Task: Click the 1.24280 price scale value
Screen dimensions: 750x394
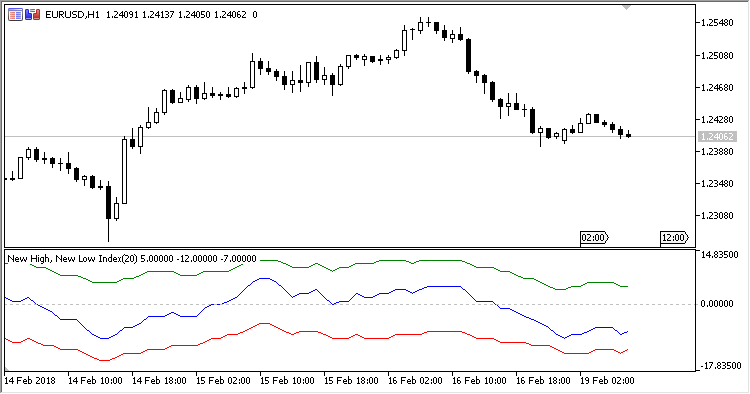Action: 717,120
